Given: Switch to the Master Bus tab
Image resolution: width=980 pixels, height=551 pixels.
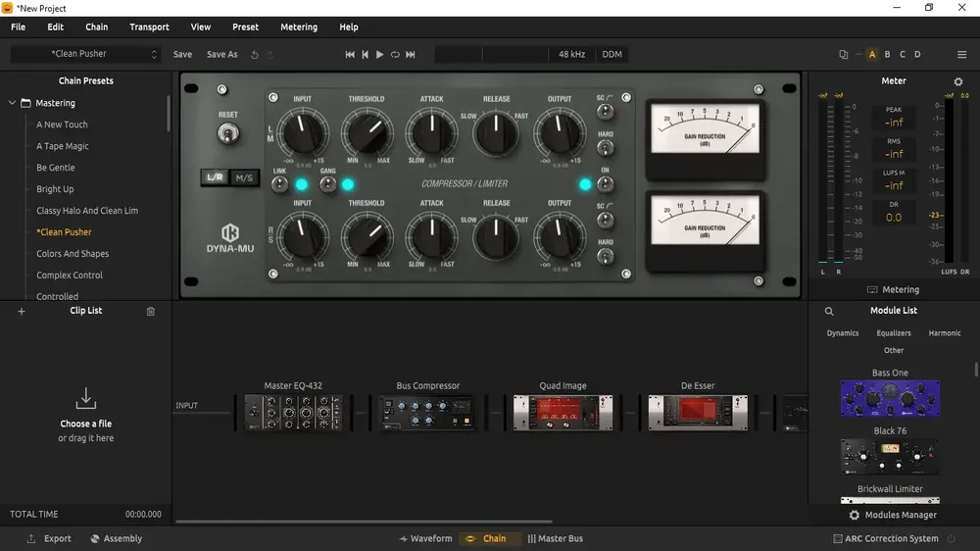Looking at the screenshot, I should [555, 538].
